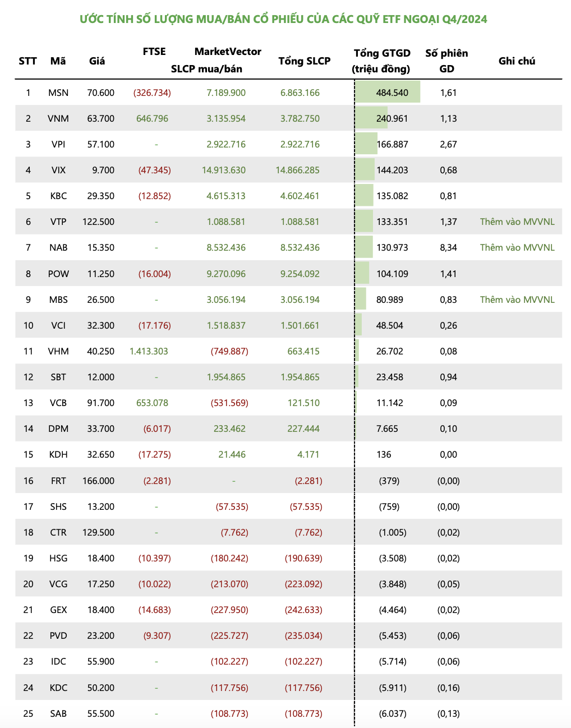
Task: Select KDC's total value (117.756)
Action: pyautogui.click(x=303, y=688)
